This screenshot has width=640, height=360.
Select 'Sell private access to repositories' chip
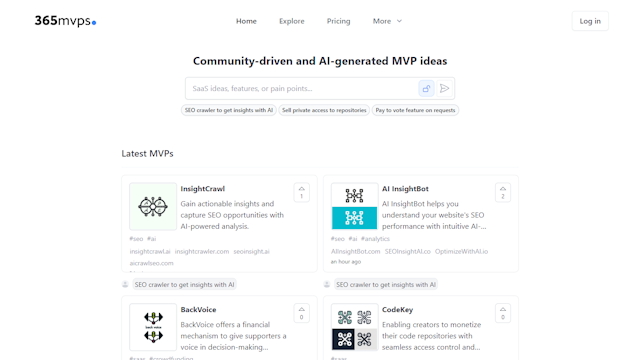click(x=324, y=110)
